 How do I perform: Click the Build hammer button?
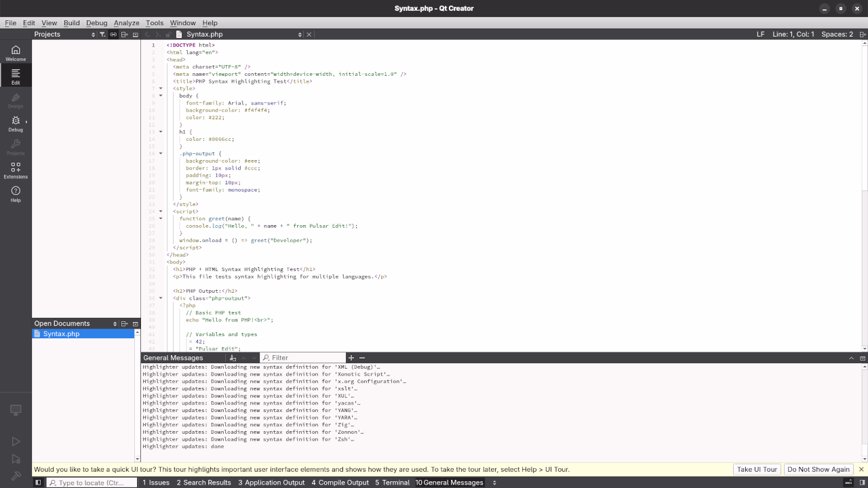click(x=16, y=475)
